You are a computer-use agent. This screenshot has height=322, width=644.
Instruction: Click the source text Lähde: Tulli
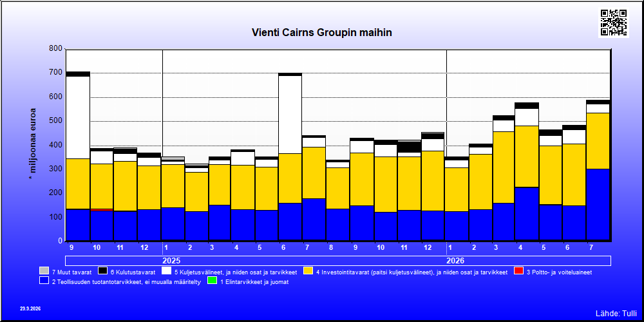pos(616,314)
